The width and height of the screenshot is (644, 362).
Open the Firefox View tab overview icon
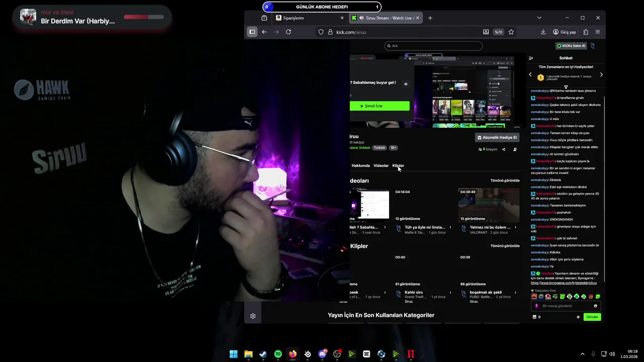[x=264, y=18]
